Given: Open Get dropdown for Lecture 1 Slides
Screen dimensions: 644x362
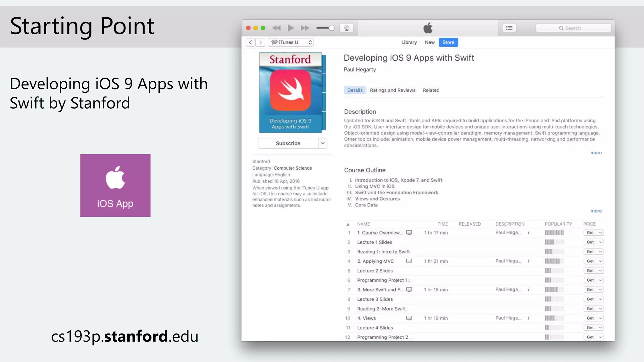Looking at the screenshot, I should tap(600, 242).
